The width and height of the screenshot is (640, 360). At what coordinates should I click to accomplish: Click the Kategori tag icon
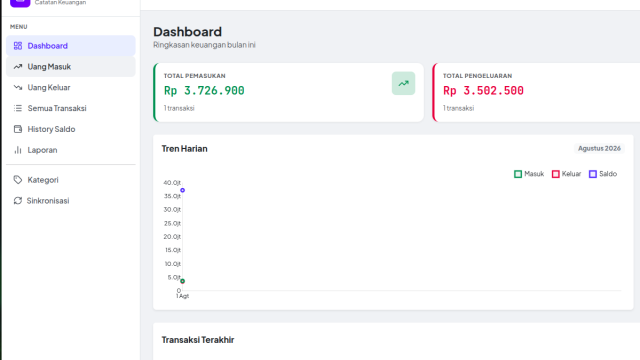[x=18, y=180]
